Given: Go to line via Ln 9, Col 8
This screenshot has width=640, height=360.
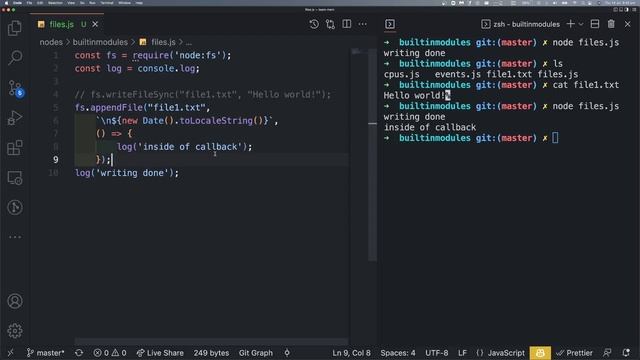Looking at the screenshot, I should tap(351, 353).
